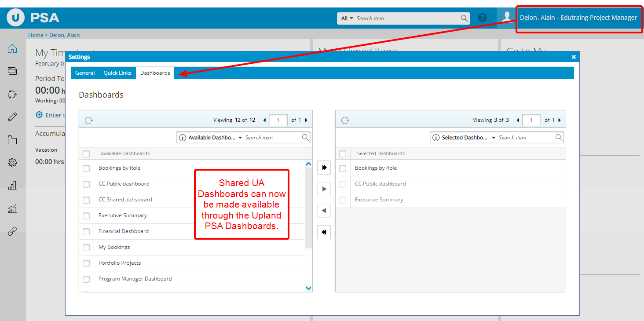Open the help question mark icon

coord(483,18)
